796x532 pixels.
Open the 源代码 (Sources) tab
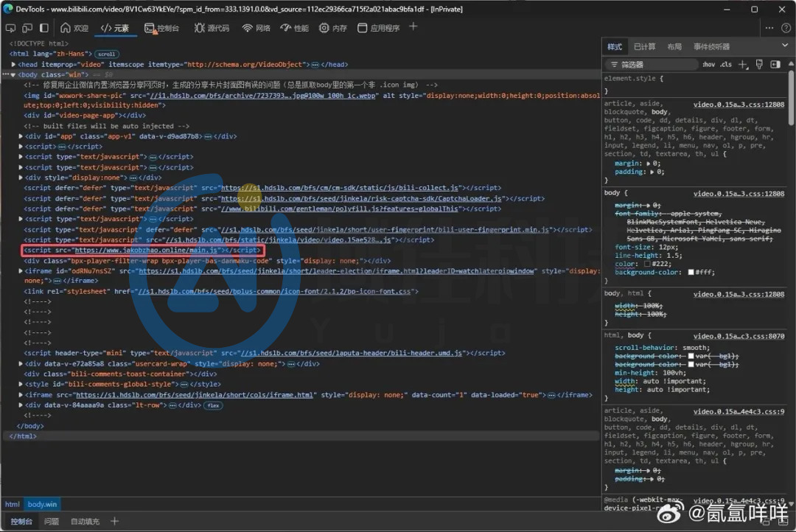(x=212, y=28)
